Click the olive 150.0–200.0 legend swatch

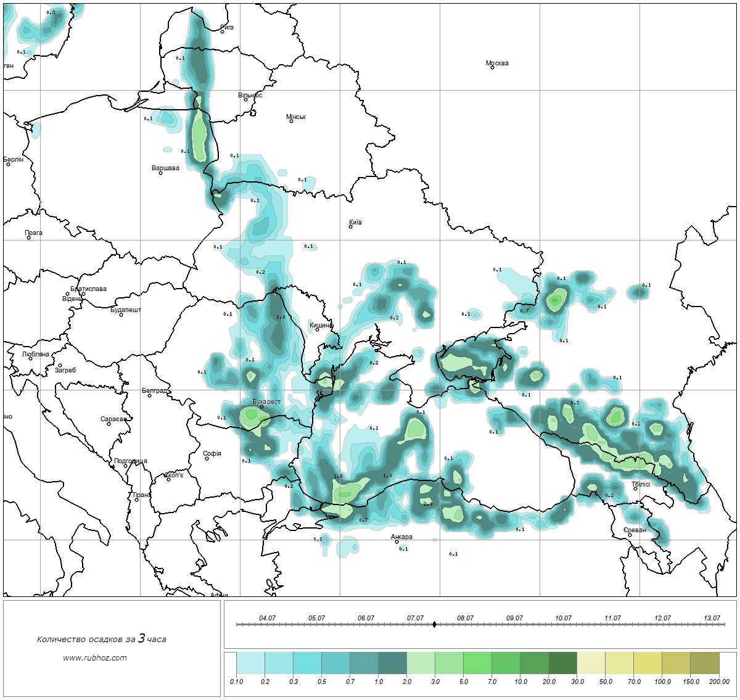pos(705,664)
